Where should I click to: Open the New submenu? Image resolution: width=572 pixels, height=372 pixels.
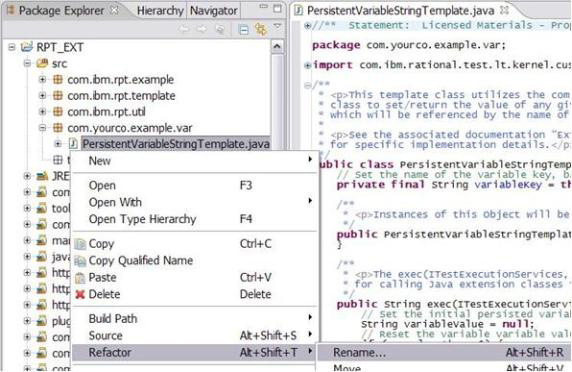click(x=195, y=161)
